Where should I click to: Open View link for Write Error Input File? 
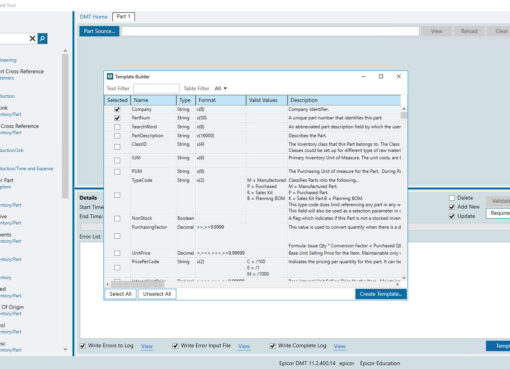[x=244, y=346]
